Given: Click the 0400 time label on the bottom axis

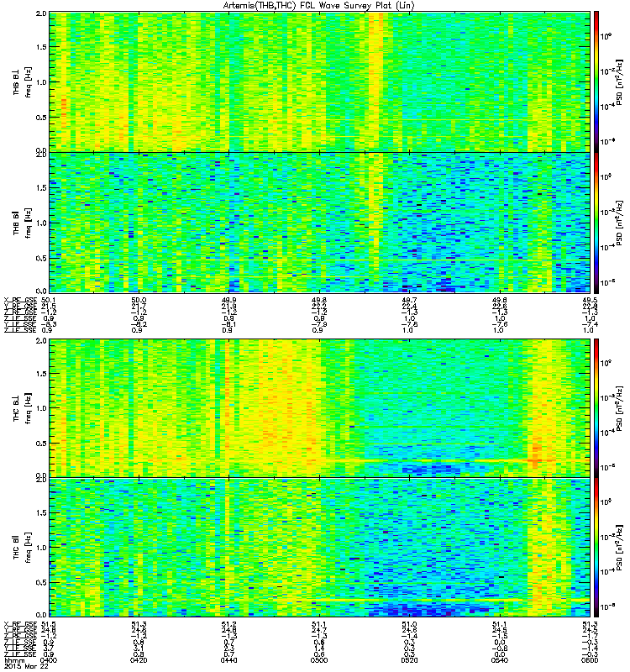Looking at the screenshot, I should click(49, 660).
